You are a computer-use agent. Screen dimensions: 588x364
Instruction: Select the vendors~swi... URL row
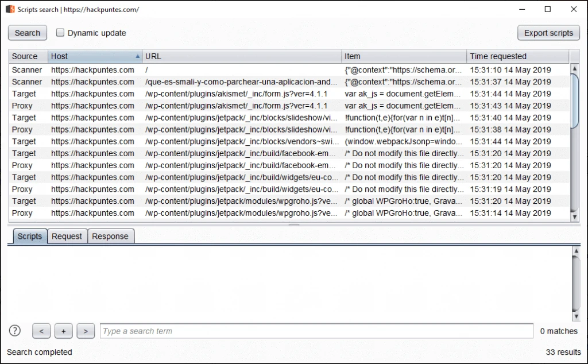click(289, 142)
